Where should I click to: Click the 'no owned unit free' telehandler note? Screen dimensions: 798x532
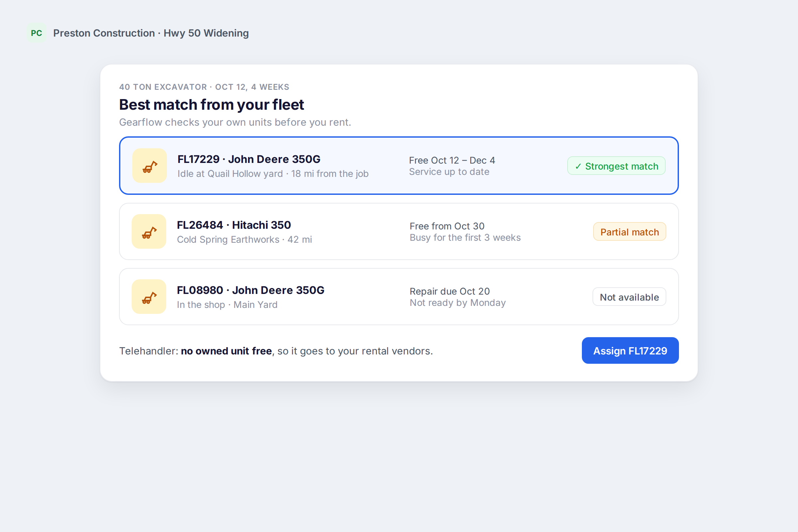[226, 351]
